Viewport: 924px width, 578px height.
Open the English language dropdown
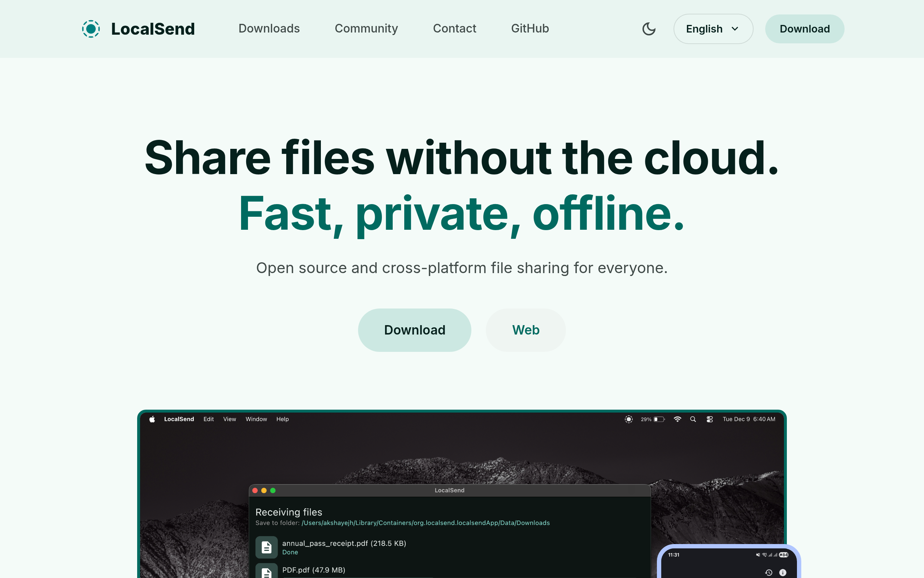point(713,29)
